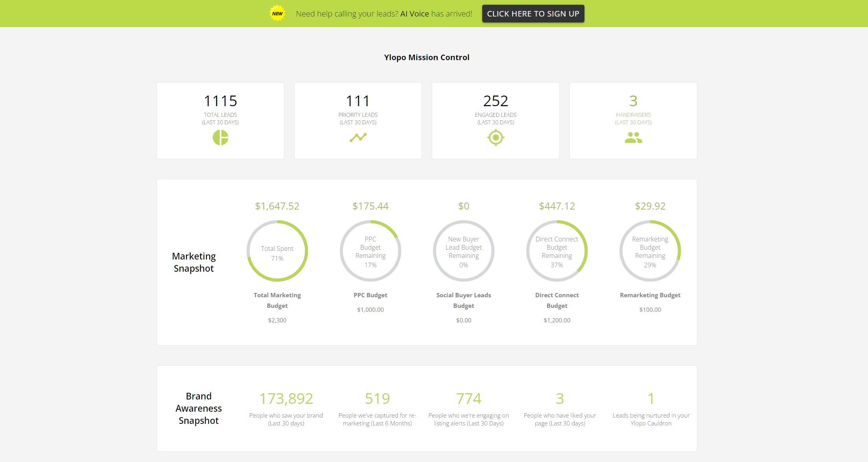Open the Total Spent donut chart

[x=277, y=250]
